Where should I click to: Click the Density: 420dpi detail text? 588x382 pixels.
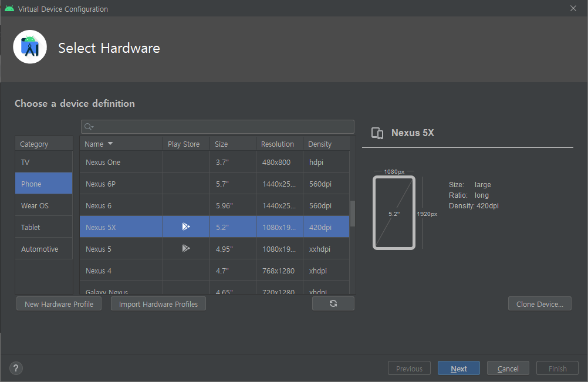(474, 206)
